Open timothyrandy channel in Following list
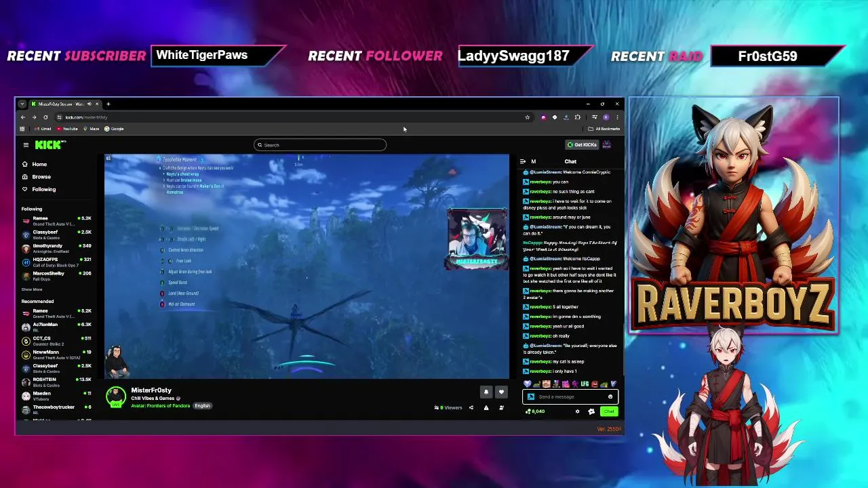Viewport: 868px width, 488px height. [x=57, y=247]
